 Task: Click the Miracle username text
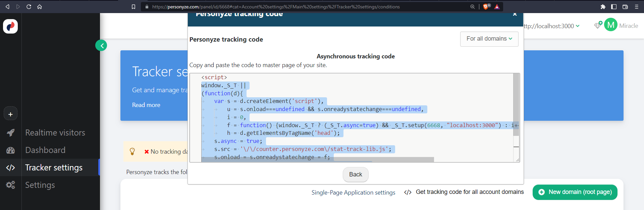(629, 26)
